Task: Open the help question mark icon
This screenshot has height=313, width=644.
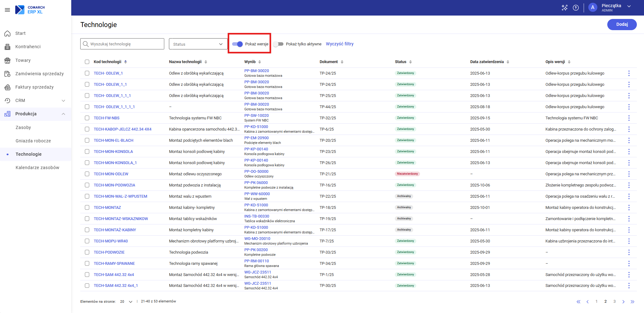Action: (576, 8)
